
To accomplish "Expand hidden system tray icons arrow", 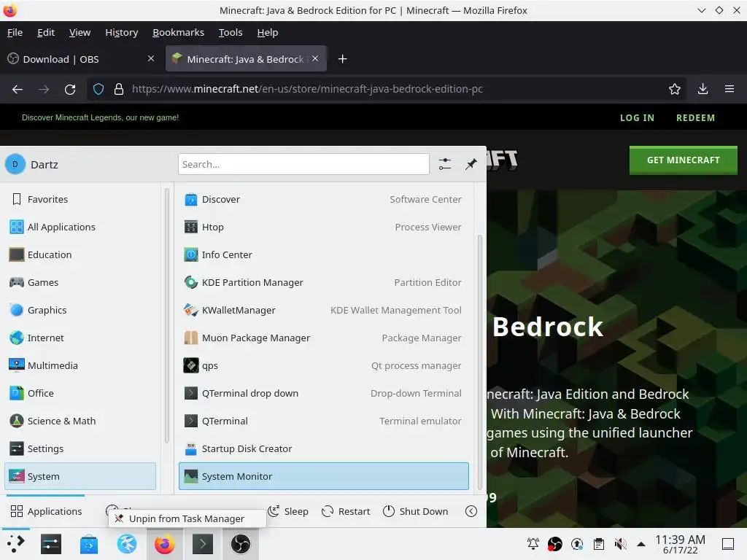I will 641,544.
